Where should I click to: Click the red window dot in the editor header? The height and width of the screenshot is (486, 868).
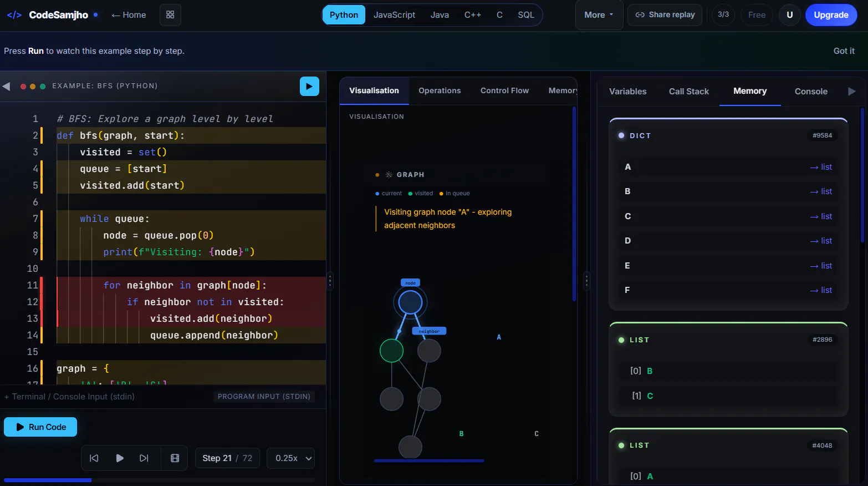coord(23,87)
